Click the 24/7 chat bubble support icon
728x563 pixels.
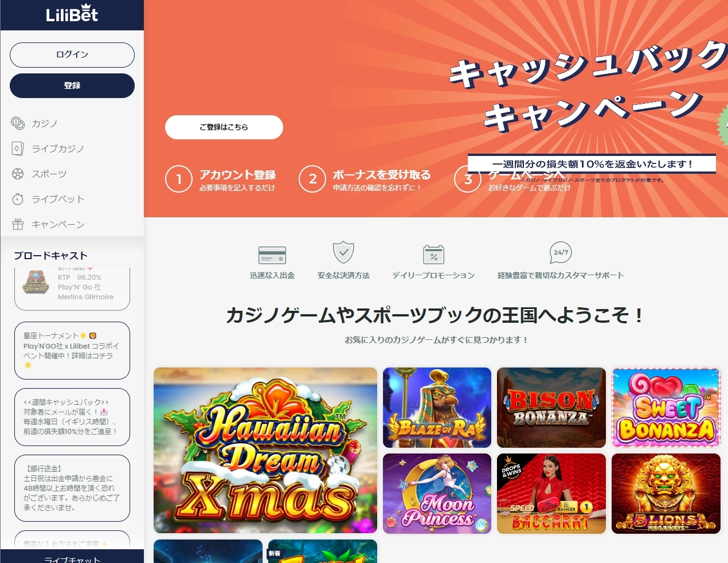(561, 252)
